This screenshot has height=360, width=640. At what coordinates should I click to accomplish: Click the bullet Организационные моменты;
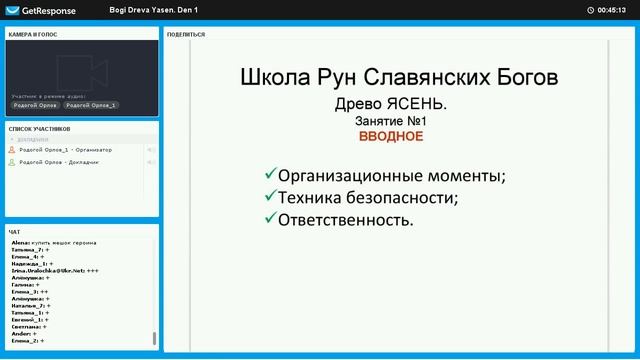click(x=392, y=176)
